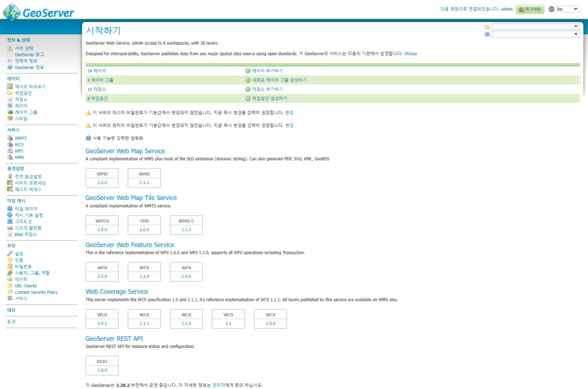The image size is (588, 389).
Task: Click the 24 레이어 link
Action: 97,71
